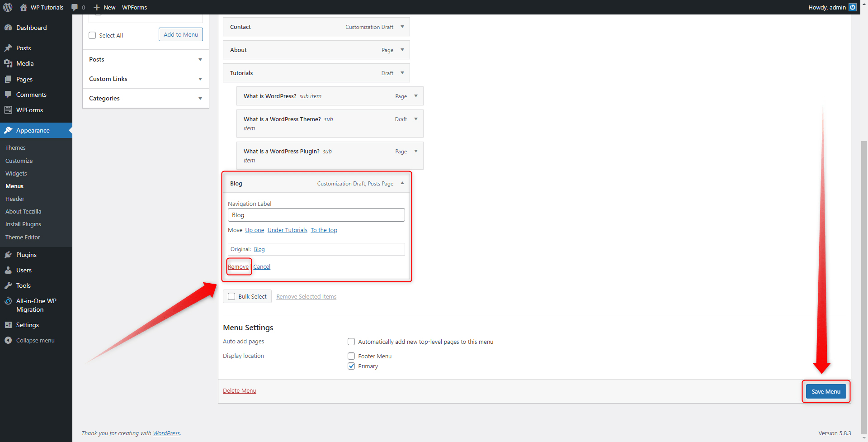Image resolution: width=868 pixels, height=442 pixels.
Task: Click the Add to Menu button
Action: (181, 34)
